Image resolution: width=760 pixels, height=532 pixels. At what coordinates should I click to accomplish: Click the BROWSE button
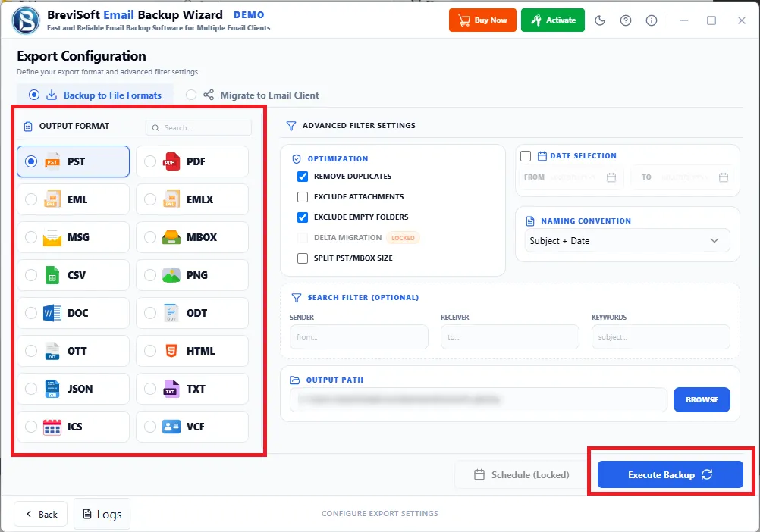pyautogui.click(x=702, y=400)
